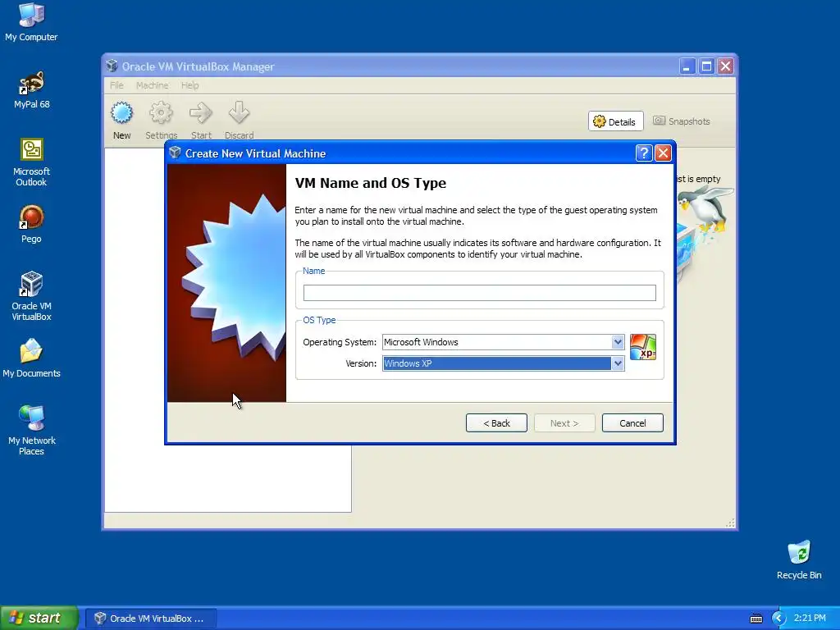Select the My Computer desktop icon
Screen dimensions: 840x630
coord(31,22)
